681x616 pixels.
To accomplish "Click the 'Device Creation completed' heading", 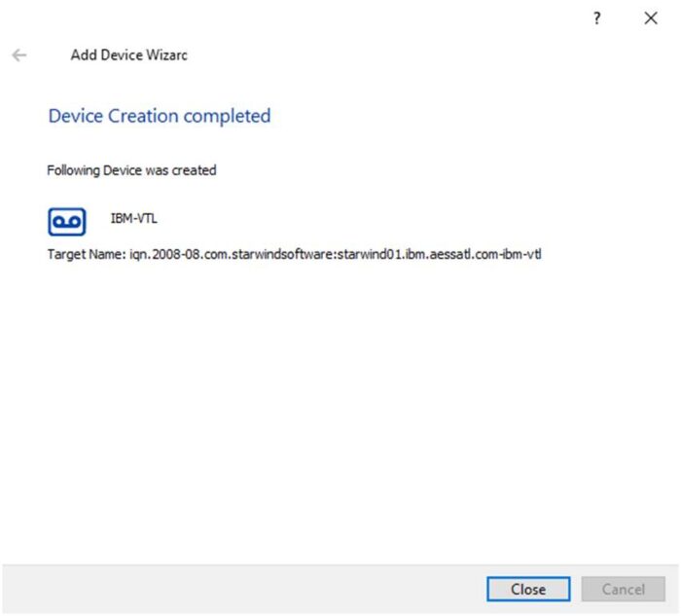I will (159, 116).
